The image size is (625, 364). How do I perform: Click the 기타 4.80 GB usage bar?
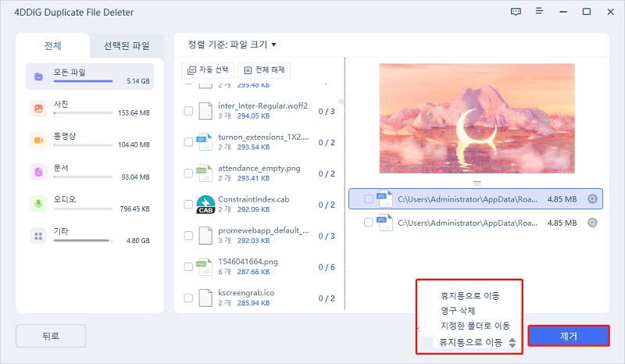[x=84, y=241]
